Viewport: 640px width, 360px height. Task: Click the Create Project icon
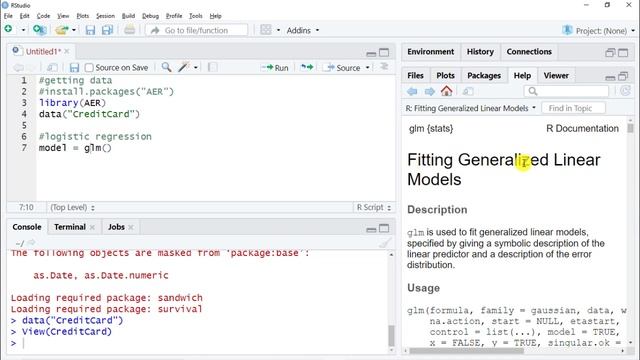tap(40, 30)
